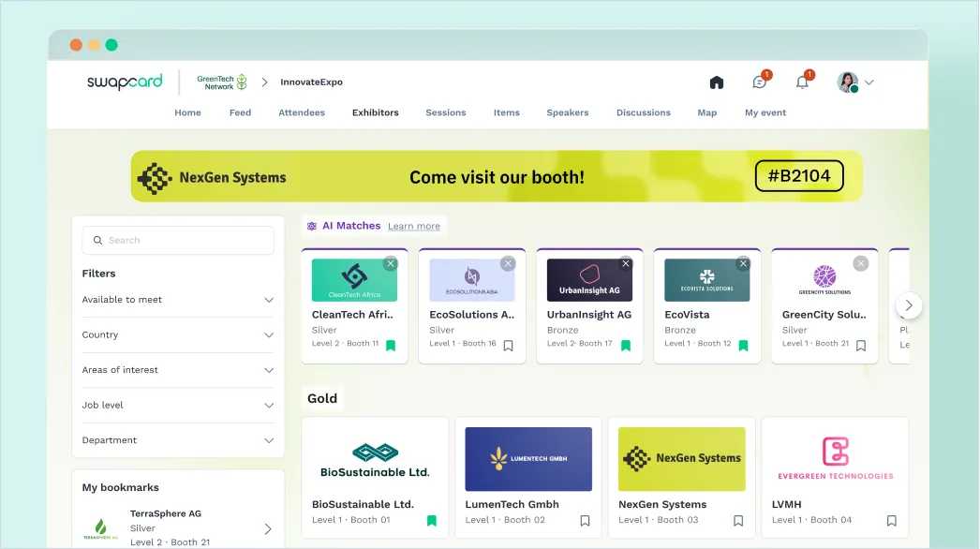This screenshot has height=549, width=980.
Task: Go to My event tab
Action: point(765,112)
